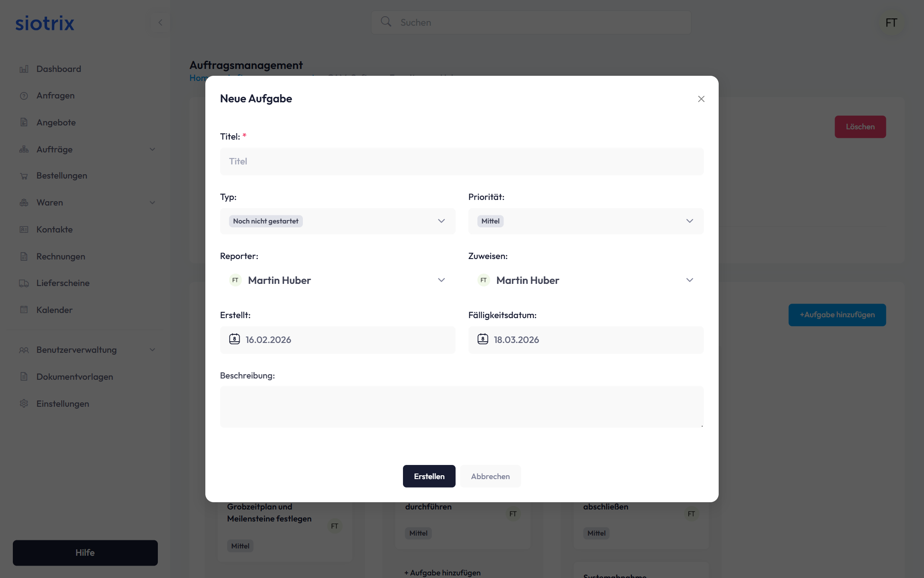Screen dimensions: 924x578
Task: Expand the Aufträge submenu chevron
Action: tap(152, 149)
